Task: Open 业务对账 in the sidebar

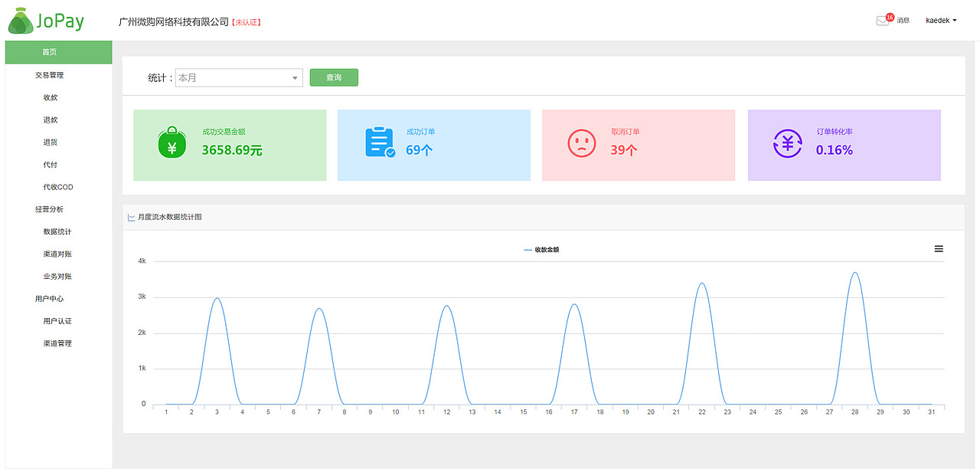Action: (x=57, y=276)
